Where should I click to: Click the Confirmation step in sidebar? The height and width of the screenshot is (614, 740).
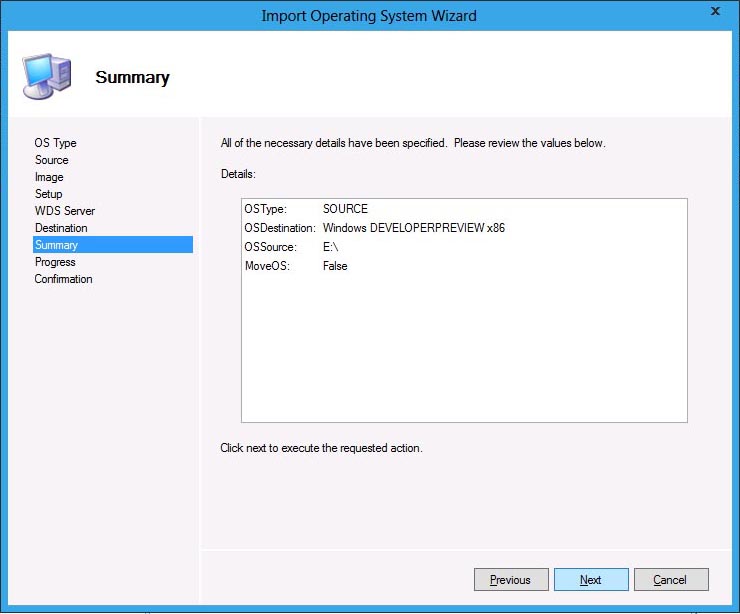(x=63, y=279)
